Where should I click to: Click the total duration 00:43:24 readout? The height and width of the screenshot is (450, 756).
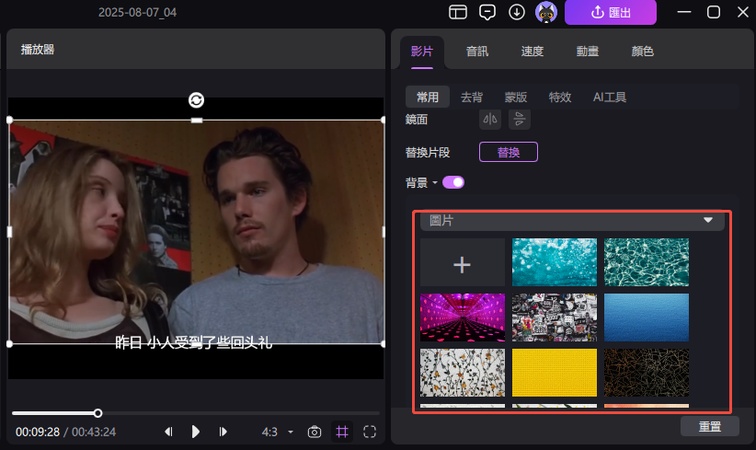pyautogui.click(x=94, y=432)
